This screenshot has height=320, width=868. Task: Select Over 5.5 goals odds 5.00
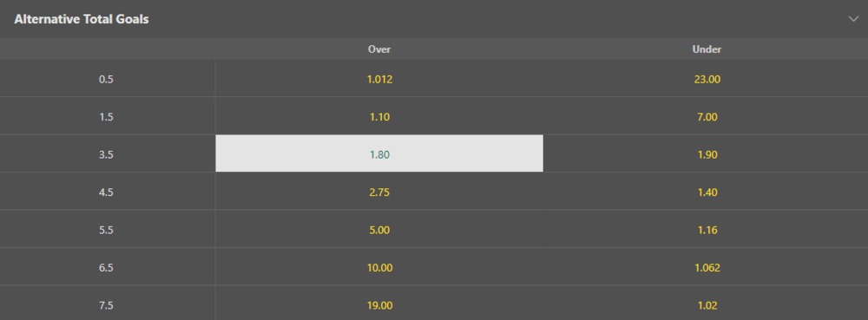[x=379, y=229]
